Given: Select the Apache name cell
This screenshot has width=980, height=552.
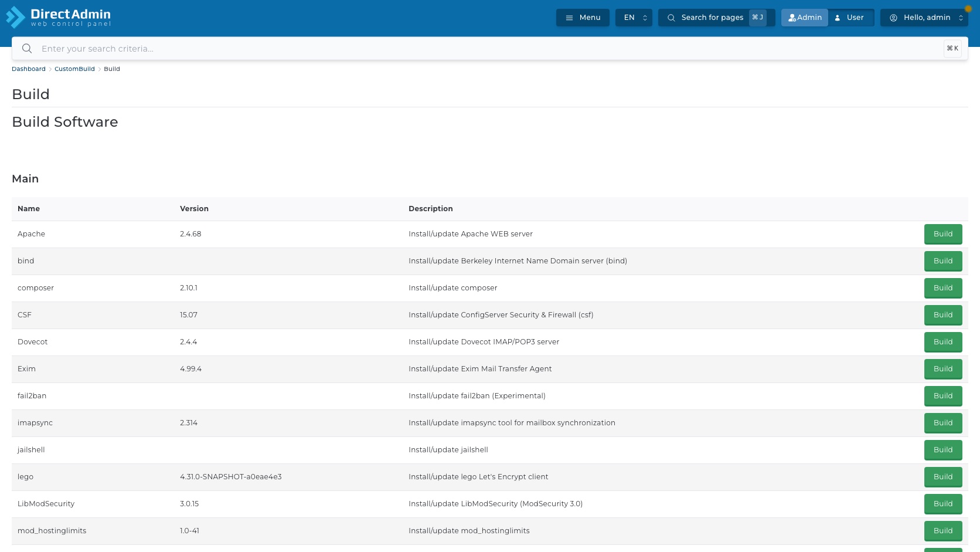Looking at the screenshot, I should pyautogui.click(x=31, y=234).
